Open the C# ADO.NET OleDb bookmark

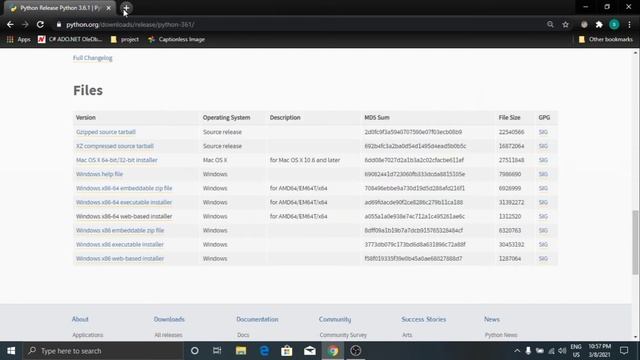(x=70, y=39)
